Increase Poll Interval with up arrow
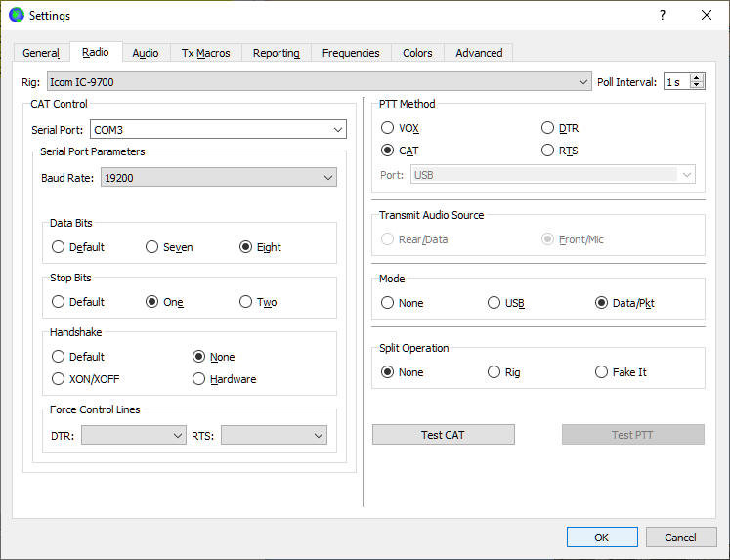Screen dimensions: 730x560 pos(697,78)
